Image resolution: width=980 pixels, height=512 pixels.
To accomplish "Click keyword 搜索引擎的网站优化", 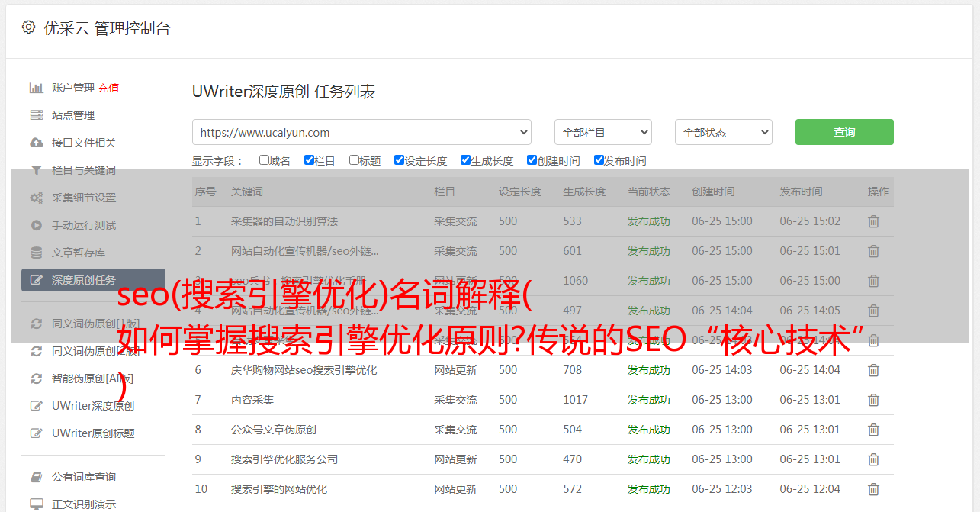I will point(279,489).
